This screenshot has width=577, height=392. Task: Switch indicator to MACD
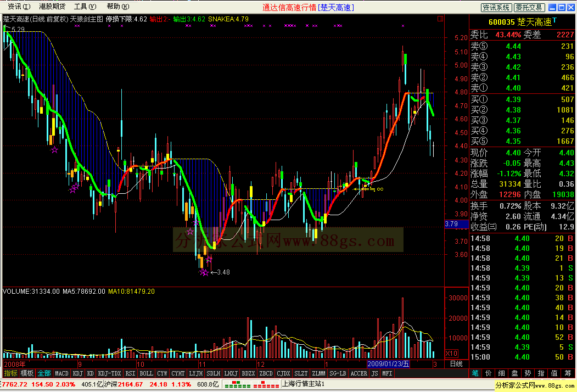(x=61, y=373)
